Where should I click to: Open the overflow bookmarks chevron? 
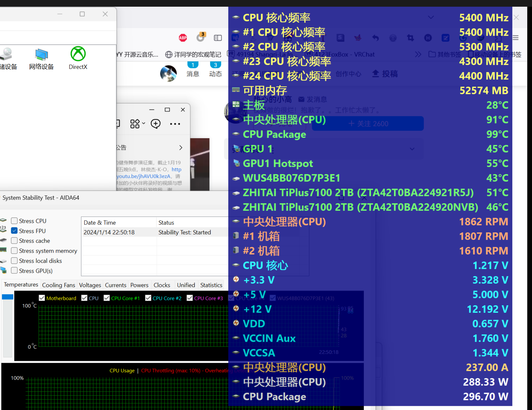[418, 54]
